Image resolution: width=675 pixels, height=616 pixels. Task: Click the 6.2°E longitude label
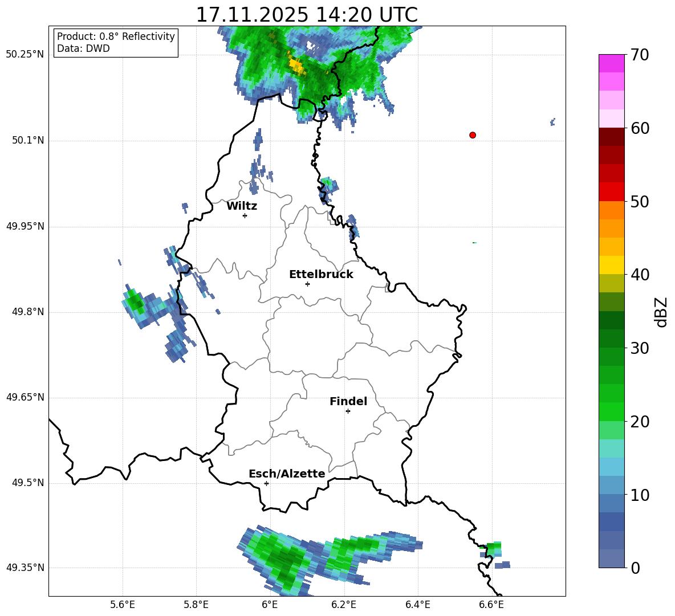pos(344,605)
